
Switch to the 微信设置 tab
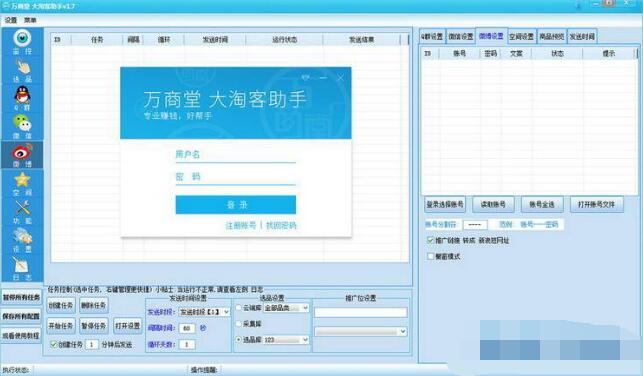pos(461,36)
